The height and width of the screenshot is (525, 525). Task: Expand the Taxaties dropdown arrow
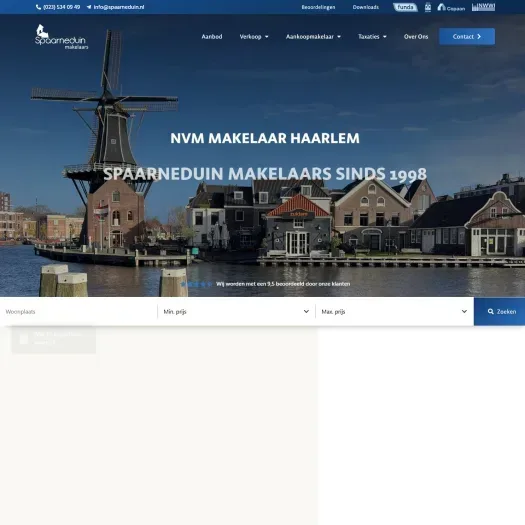point(385,37)
